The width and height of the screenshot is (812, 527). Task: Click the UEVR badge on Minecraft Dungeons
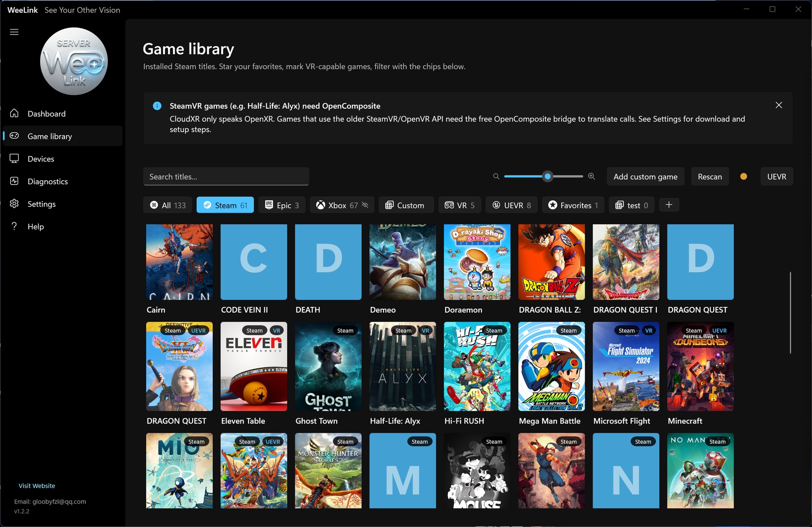point(720,331)
